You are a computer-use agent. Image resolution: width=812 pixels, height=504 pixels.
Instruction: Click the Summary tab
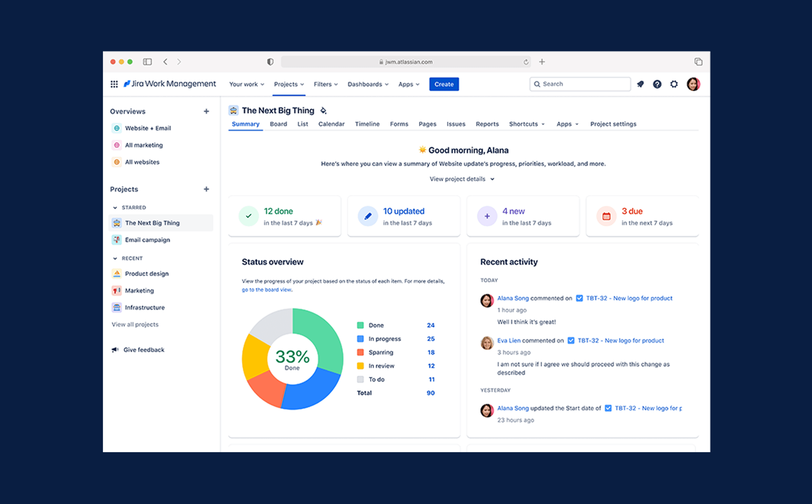point(245,124)
